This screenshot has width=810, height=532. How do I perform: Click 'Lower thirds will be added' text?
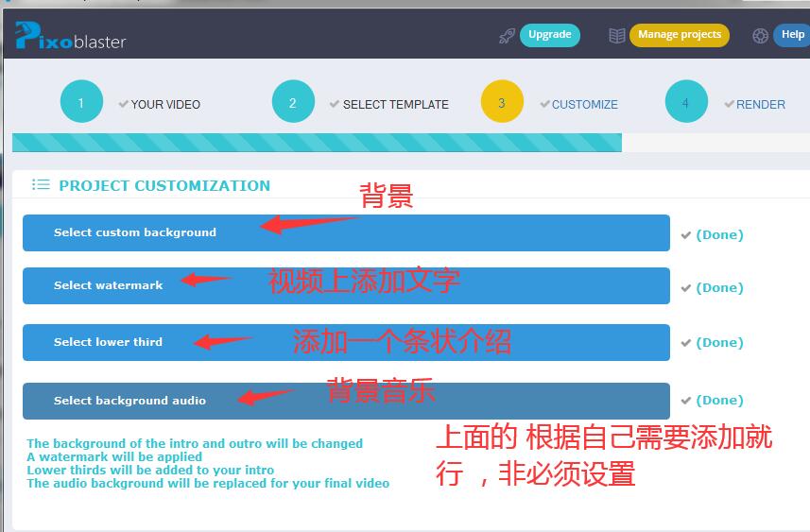[150, 470]
